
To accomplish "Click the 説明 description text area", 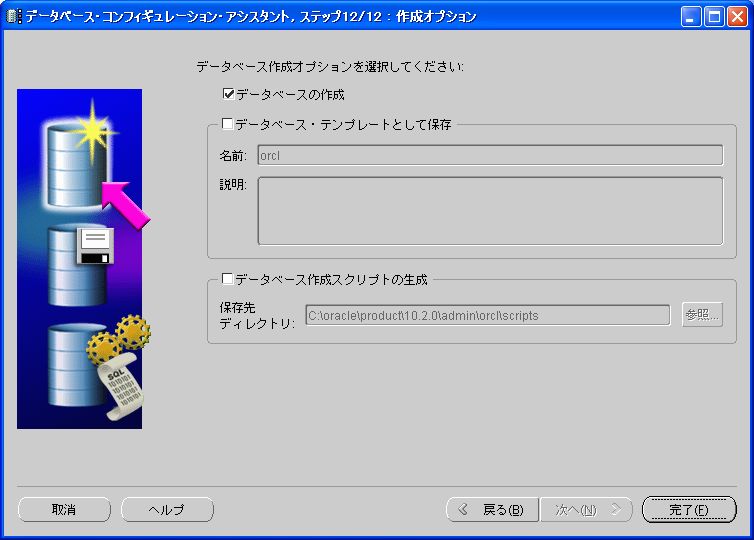I will 490,211.
